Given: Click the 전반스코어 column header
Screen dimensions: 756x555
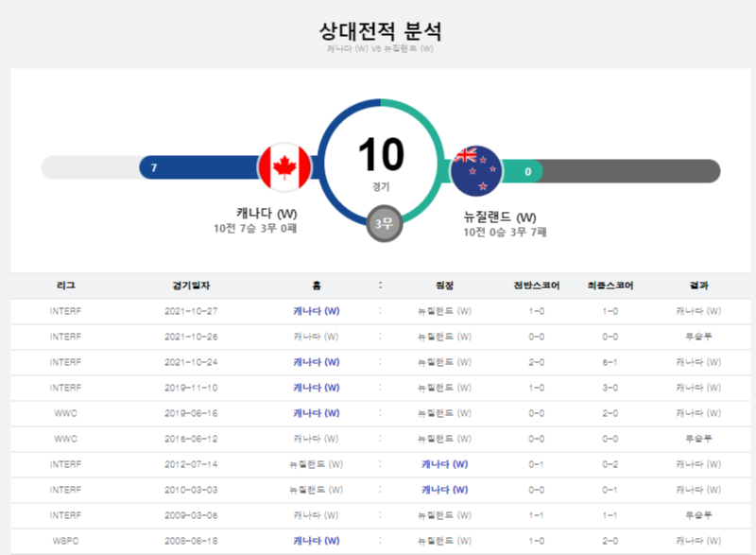Looking at the screenshot, I should pos(537,286).
